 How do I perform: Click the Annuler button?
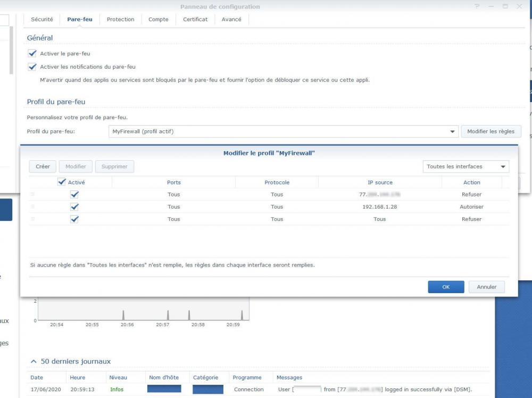(486, 287)
